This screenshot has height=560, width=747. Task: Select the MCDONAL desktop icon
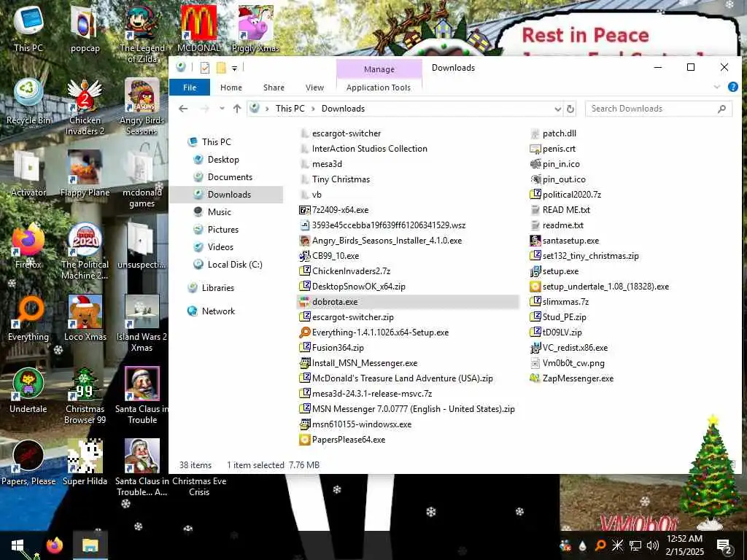point(198,29)
